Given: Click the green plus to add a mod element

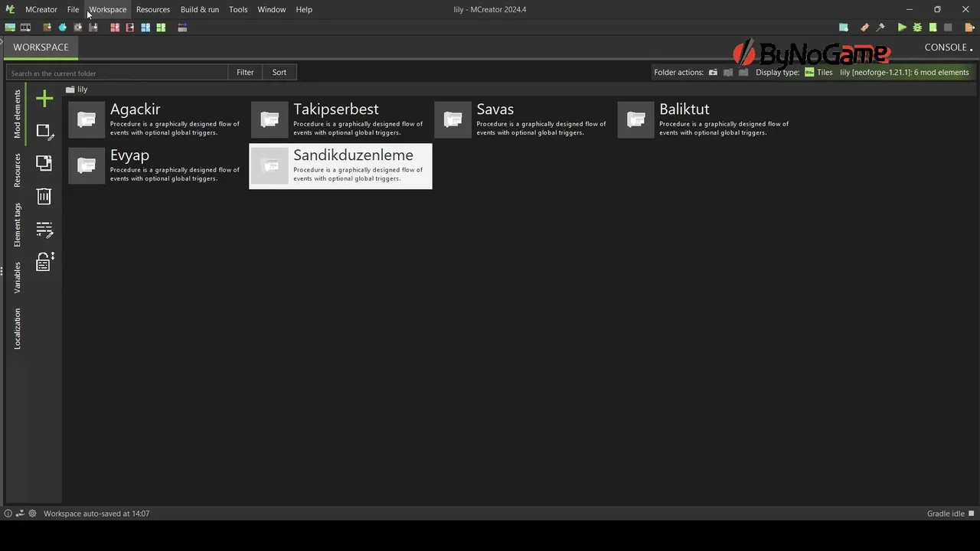Looking at the screenshot, I should [x=44, y=99].
